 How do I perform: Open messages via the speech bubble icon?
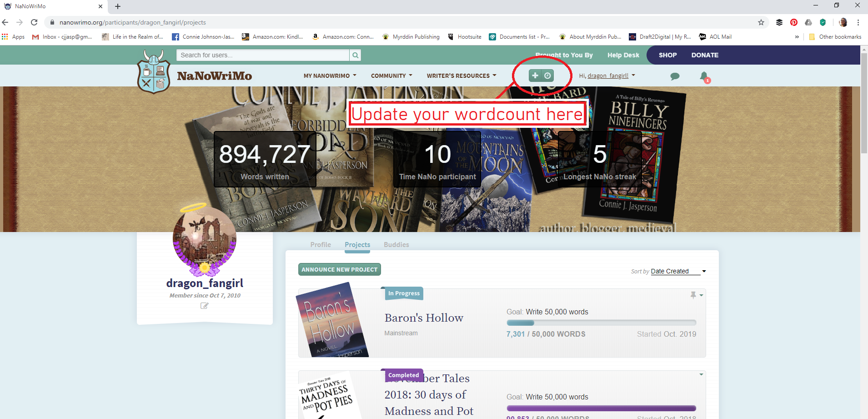675,76
